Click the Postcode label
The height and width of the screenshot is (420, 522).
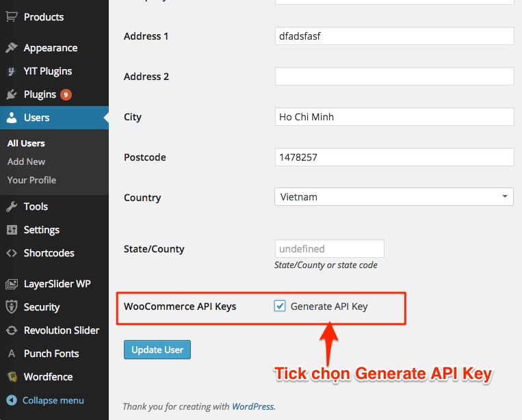click(x=145, y=157)
